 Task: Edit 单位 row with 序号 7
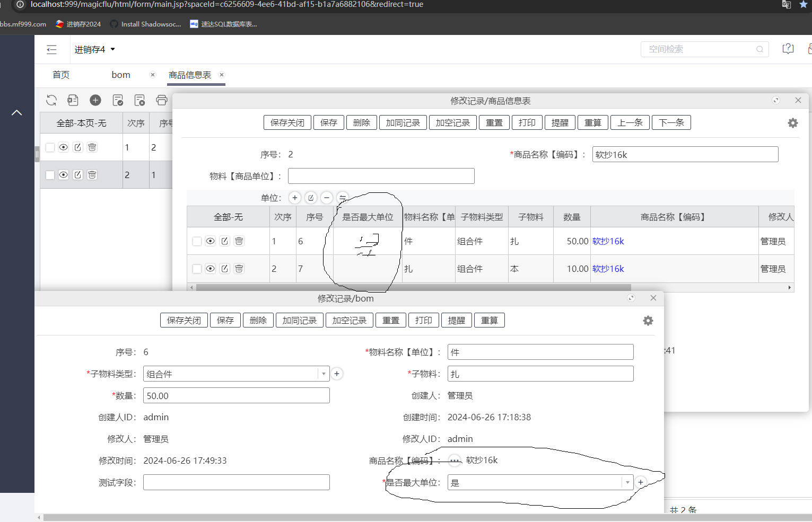coord(225,269)
